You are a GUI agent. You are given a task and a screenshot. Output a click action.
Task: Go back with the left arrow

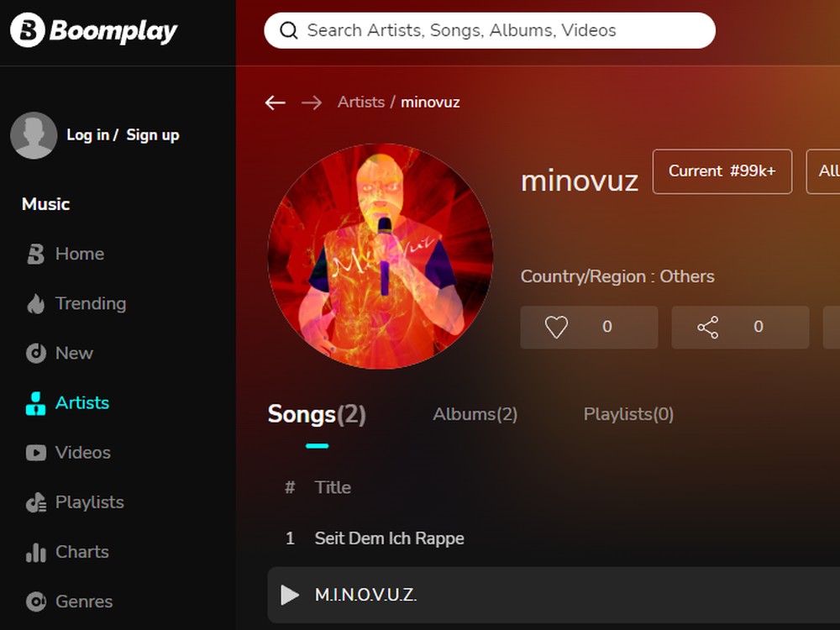275,102
